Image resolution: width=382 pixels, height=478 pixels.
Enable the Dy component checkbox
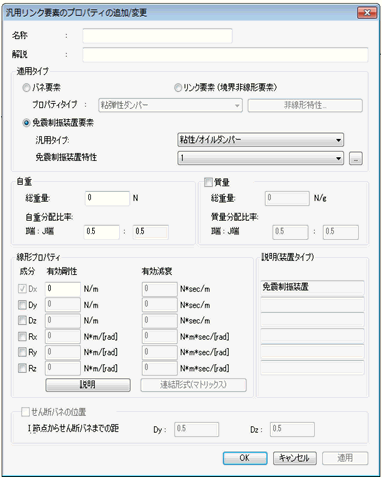click(x=22, y=305)
